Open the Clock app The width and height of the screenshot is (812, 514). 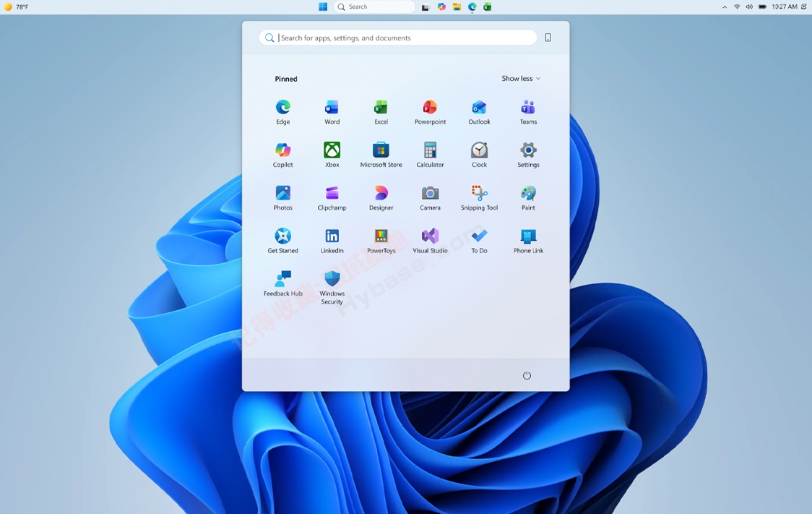coord(479,155)
